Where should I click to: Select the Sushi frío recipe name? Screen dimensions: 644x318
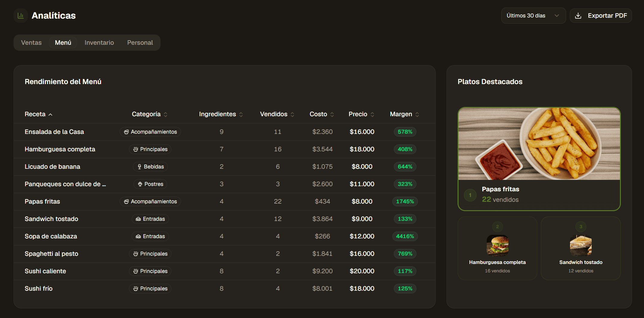pos(38,289)
